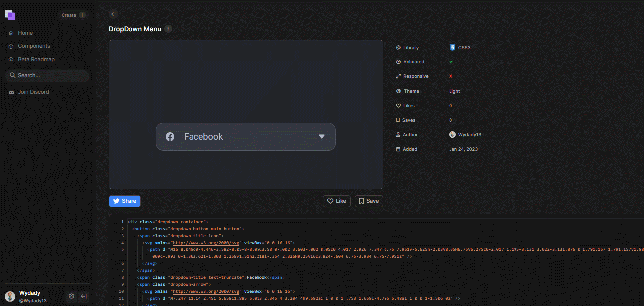Click the Author person icon
644x306 pixels.
pyautogui.click(x=398, y=135)
